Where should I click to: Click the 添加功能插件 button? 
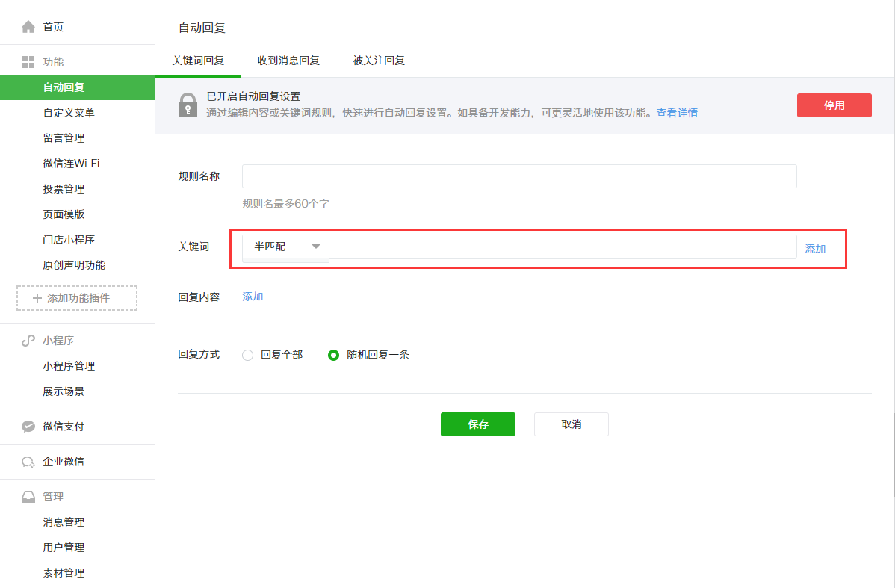(77, 298)
